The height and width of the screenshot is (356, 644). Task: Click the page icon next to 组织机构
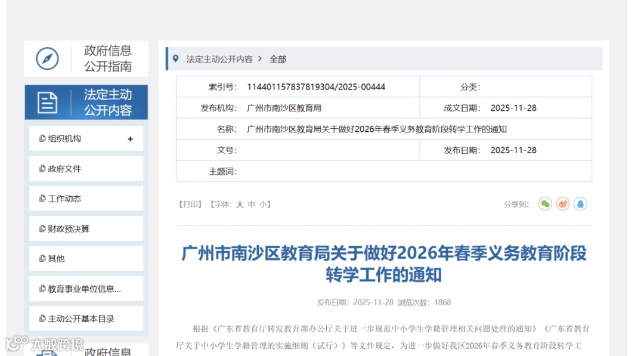(42, 138)
